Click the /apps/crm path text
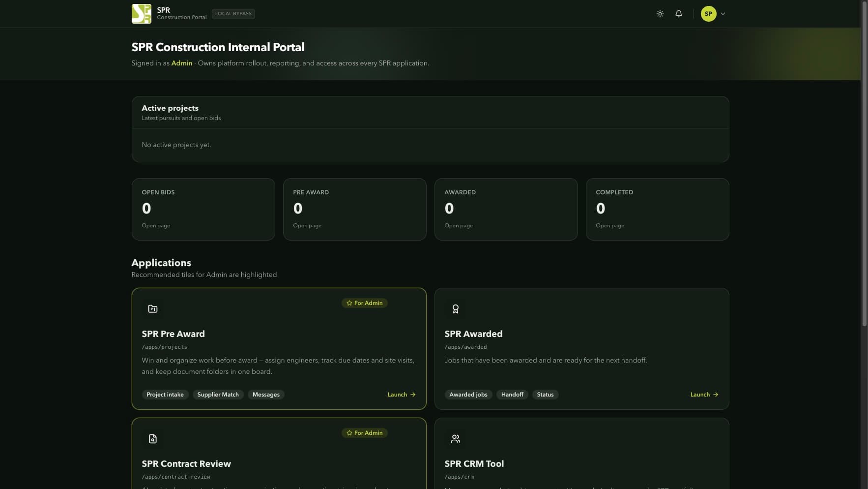 (459, 477)
